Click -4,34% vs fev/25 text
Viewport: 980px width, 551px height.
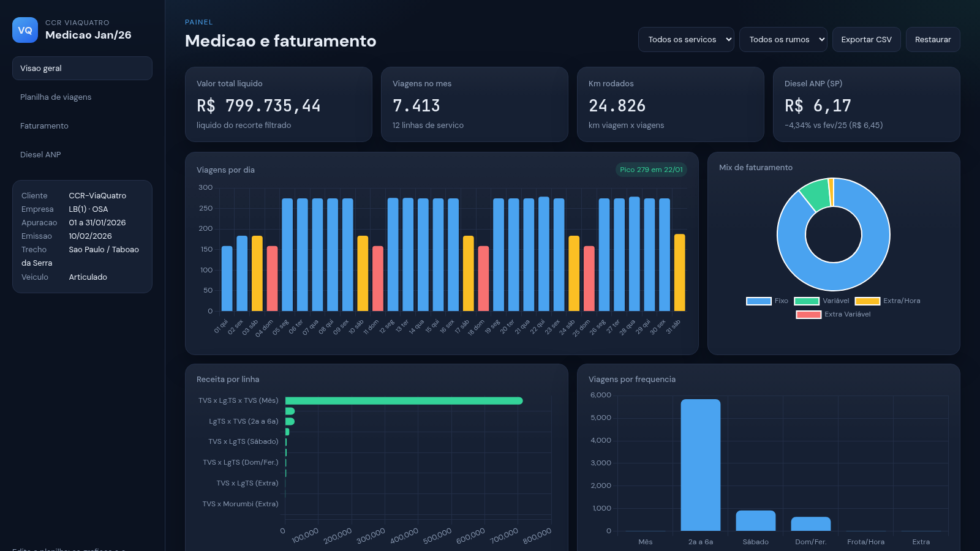(x=834, y=126)
